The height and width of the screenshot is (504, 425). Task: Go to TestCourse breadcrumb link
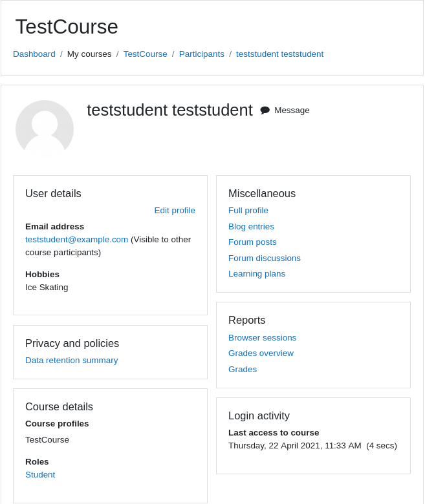[145, 54]
